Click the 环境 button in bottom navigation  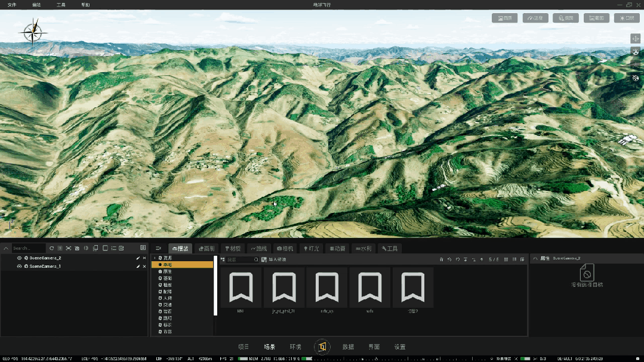pos(295,347)
